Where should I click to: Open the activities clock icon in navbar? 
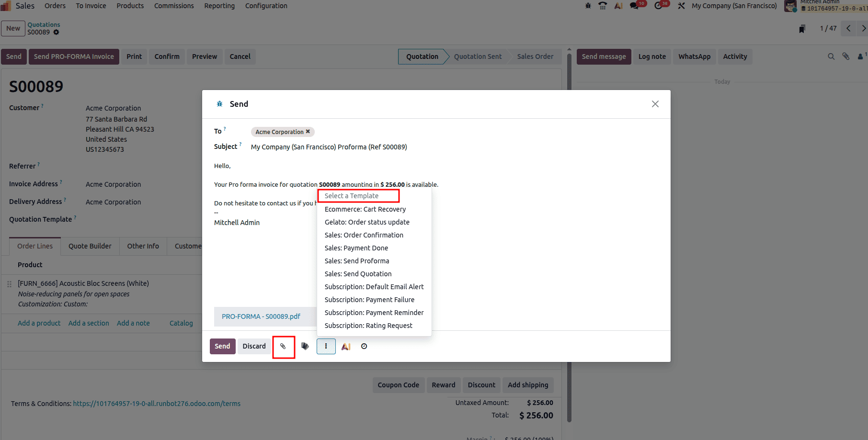658,6
